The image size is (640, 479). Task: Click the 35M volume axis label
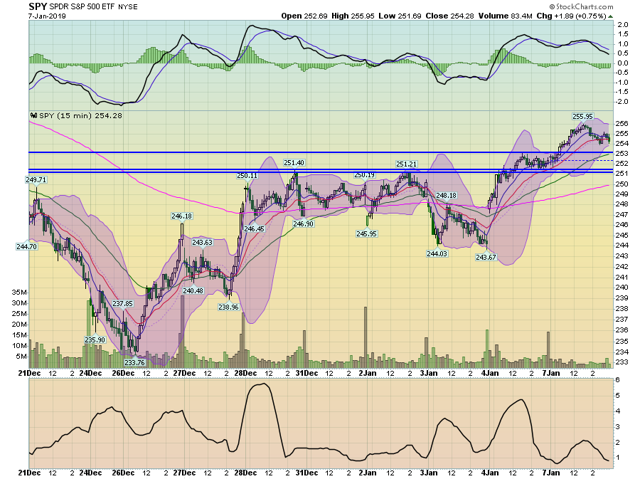pos(20,292)
